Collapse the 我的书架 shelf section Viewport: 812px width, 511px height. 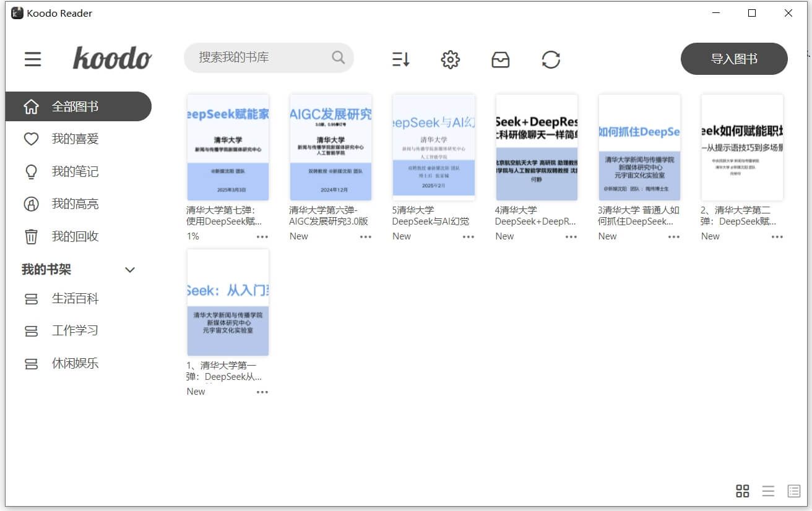130,270
